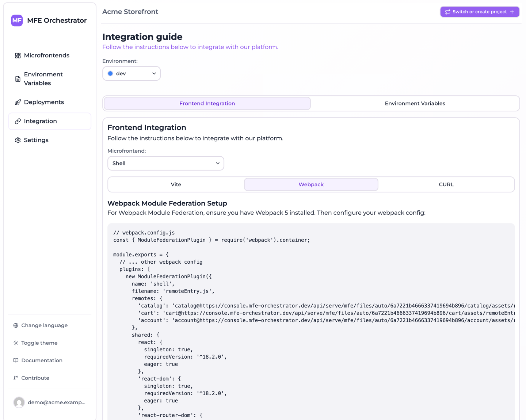Click the 'cart' remote URL line
The image size is (526, 420).
[x=326, y=313]
